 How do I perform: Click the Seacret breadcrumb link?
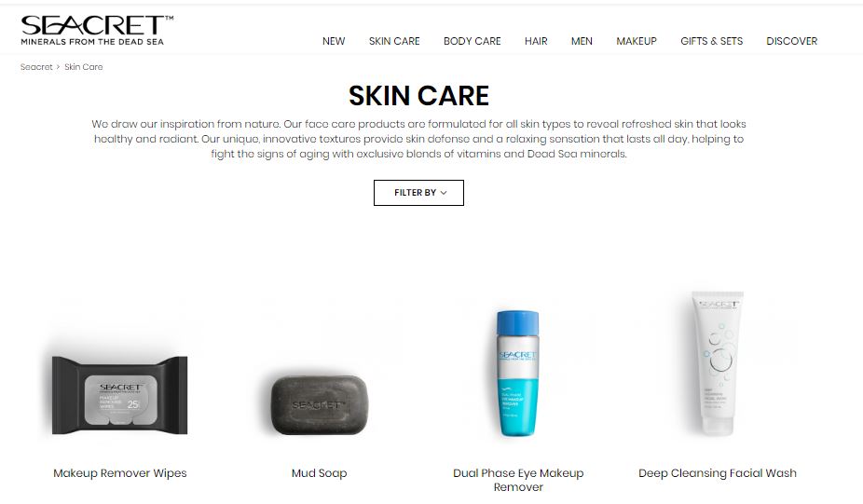[x=36, y=67]
